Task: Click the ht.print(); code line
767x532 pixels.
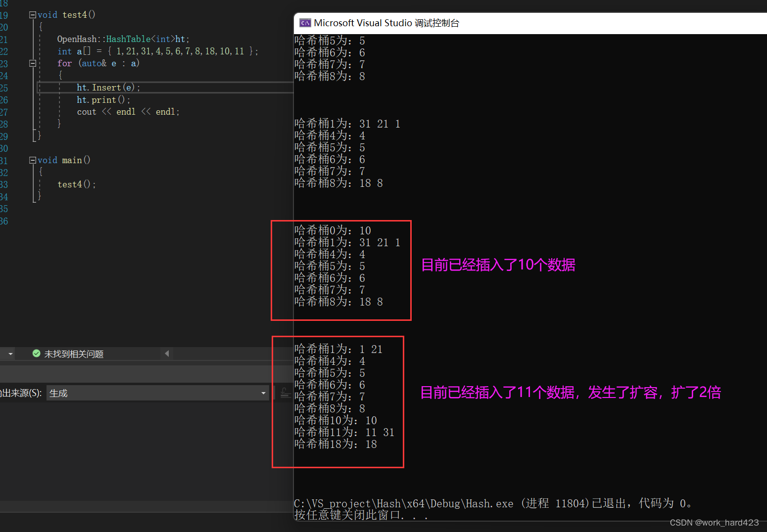Action: (x=103, y=100)
